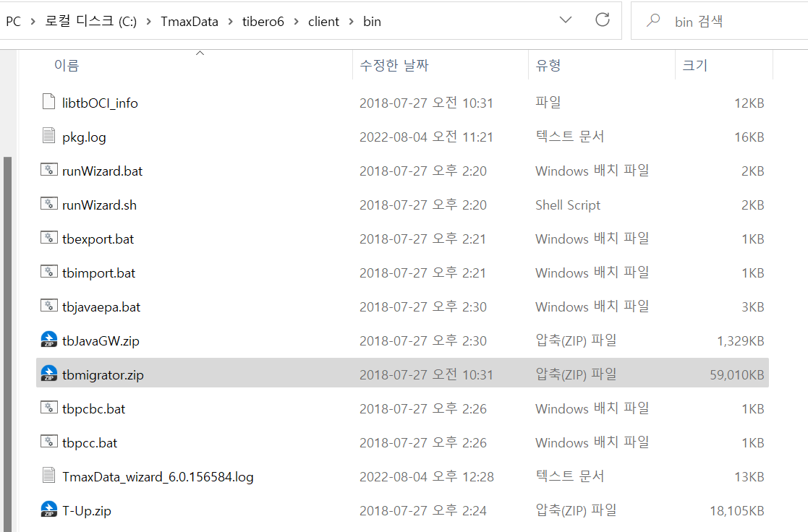Screen dimensions: 808x532
Task: Select the pkg.log file name
Action: coord(84,137)
